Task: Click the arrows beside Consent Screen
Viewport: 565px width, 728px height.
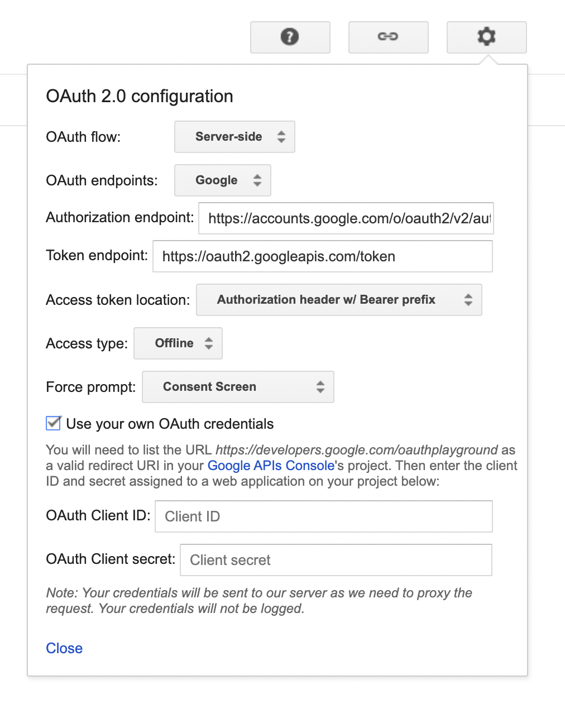Action: pyautogui.click(x=320, y=386)
